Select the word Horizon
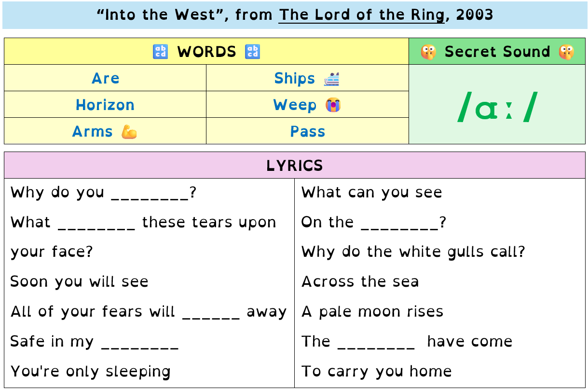 coord(105,105)
